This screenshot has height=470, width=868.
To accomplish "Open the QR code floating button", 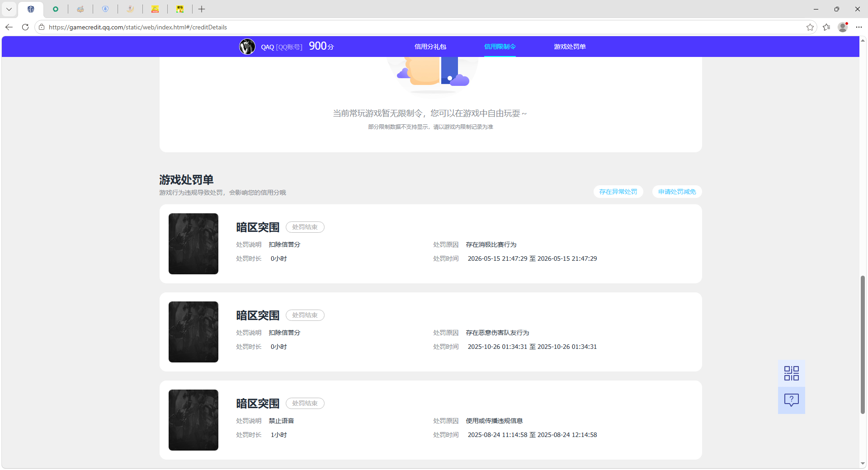I will click(791, 373).
